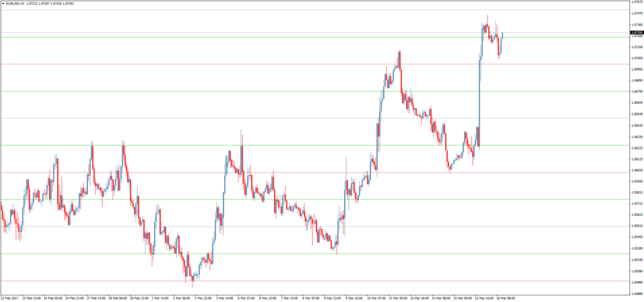The image size is (644, 302).
Task: Click the 1.05195 price axis label
Action: (x=637, y=260)
